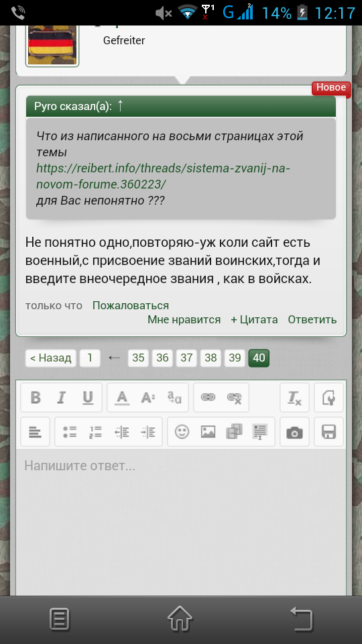Open the font size dropdown
The image size is (362, 644).
147,397
